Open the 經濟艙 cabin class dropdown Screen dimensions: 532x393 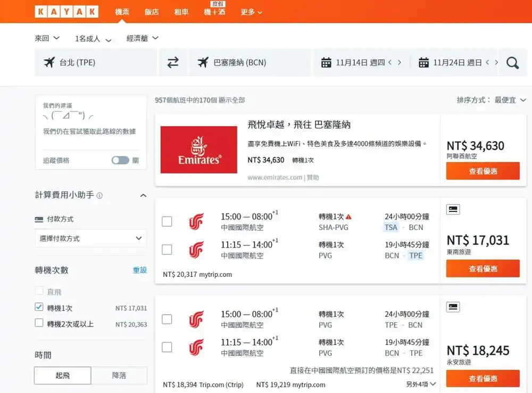click(143, 38)
